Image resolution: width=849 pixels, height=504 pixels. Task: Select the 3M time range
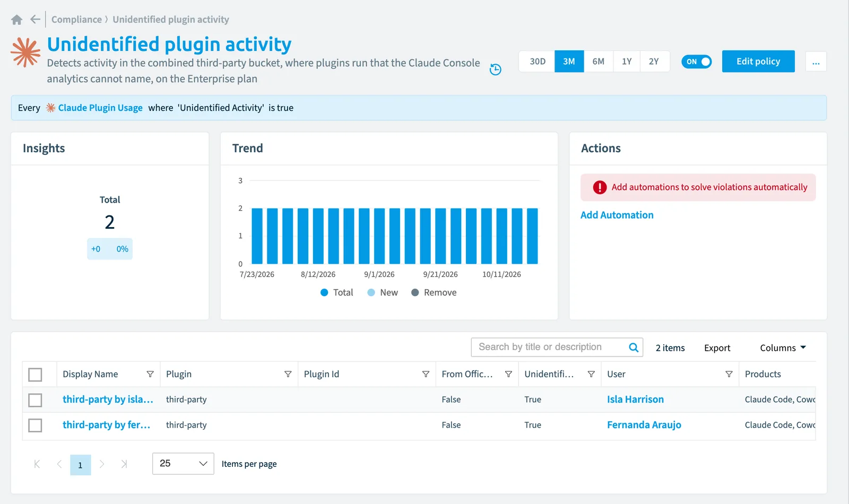click(x=569, y=62)
